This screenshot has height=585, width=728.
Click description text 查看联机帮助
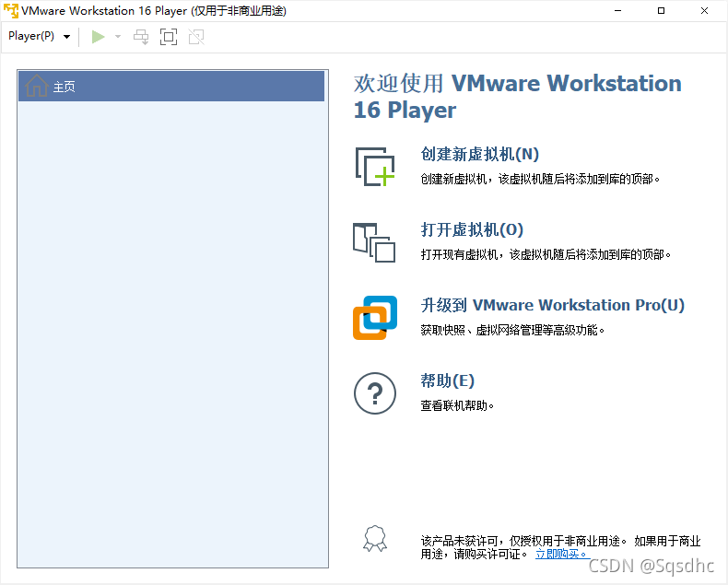pos(457,406)
